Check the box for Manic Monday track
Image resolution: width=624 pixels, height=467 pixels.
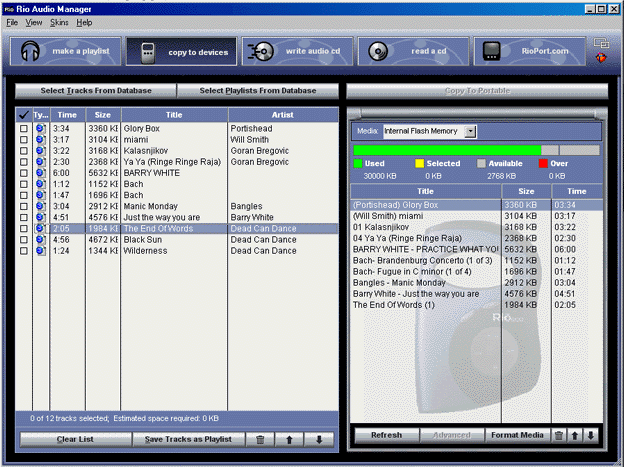[24, 206]
